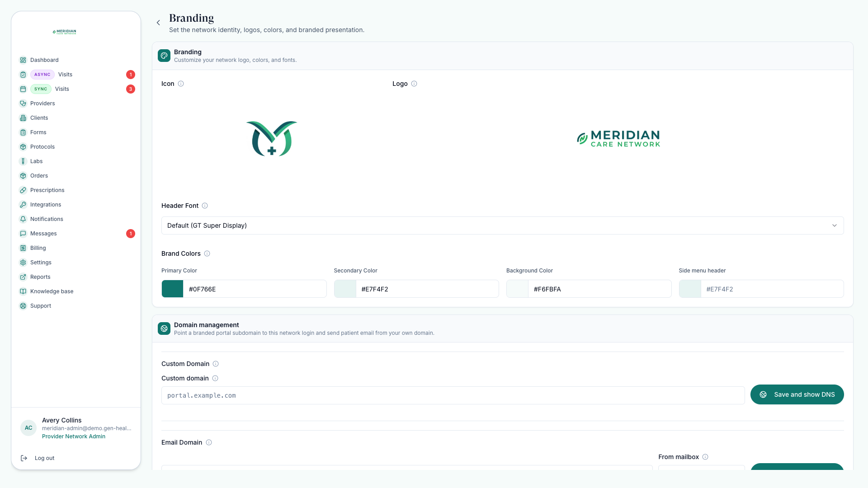Click the info icon next to Icon label
This screenshot has width=868, height=488.
[181, 84]
